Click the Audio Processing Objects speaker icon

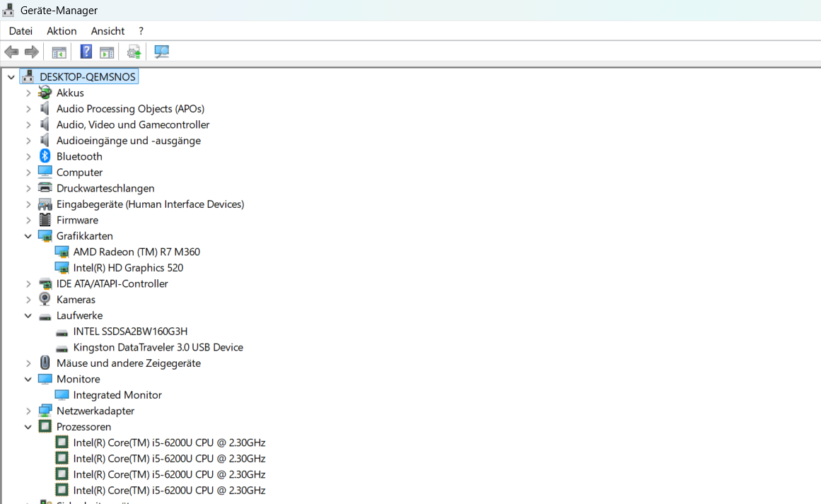click(45, 108)
